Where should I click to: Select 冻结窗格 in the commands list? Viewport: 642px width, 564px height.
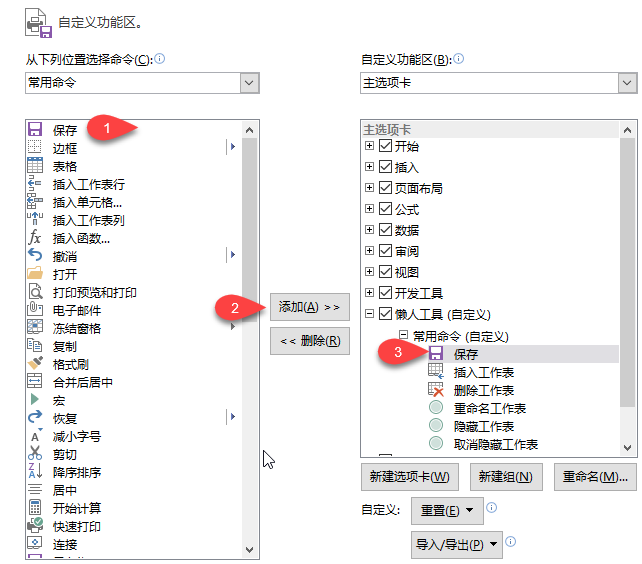pyautogui.click(x=77, y=328)
